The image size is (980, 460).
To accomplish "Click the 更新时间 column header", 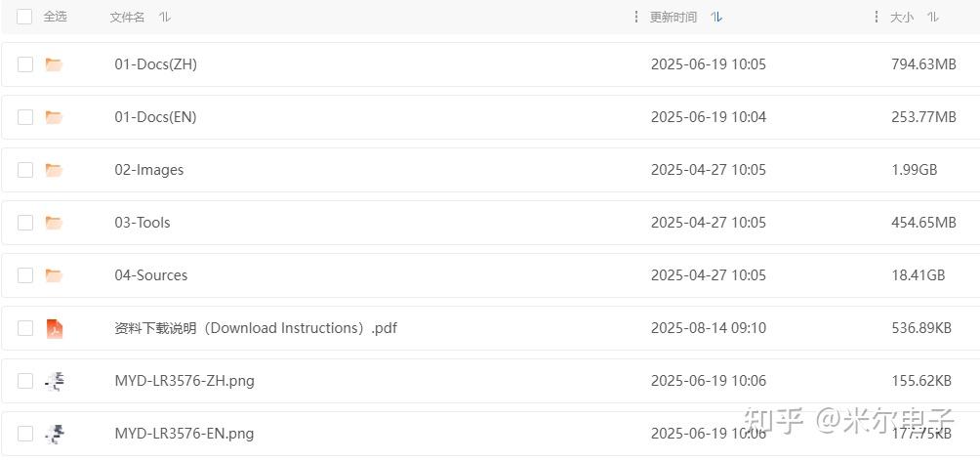I will point(674,17).
